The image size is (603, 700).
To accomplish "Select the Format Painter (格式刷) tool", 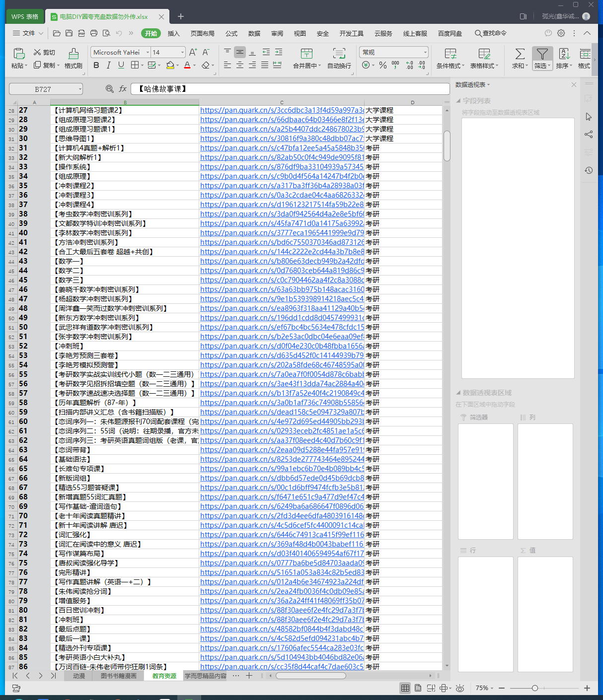I will click(x=74, y=58).
